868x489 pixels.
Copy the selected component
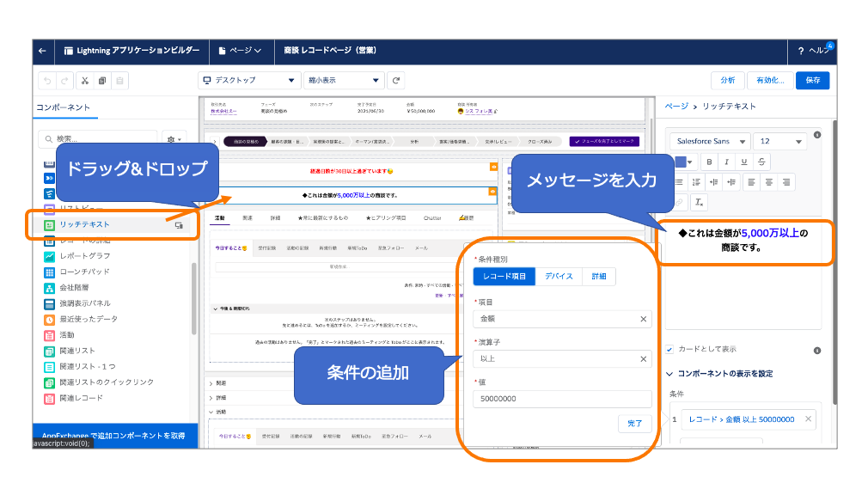pos(102,81)
